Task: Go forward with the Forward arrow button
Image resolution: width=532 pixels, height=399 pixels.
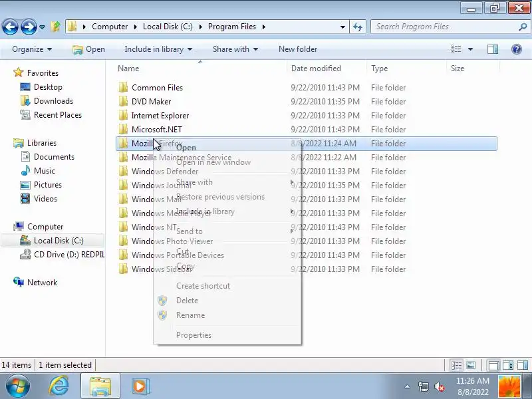Action: coord(29,27)
